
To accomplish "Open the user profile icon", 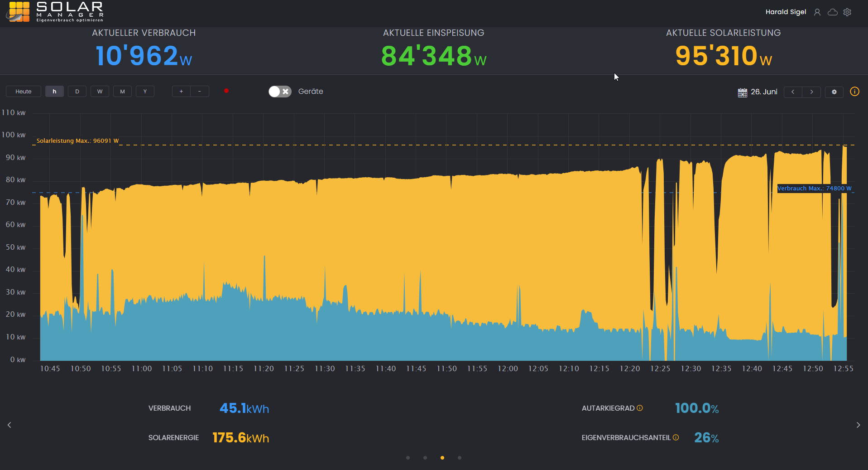I will [x=817, y=12].
